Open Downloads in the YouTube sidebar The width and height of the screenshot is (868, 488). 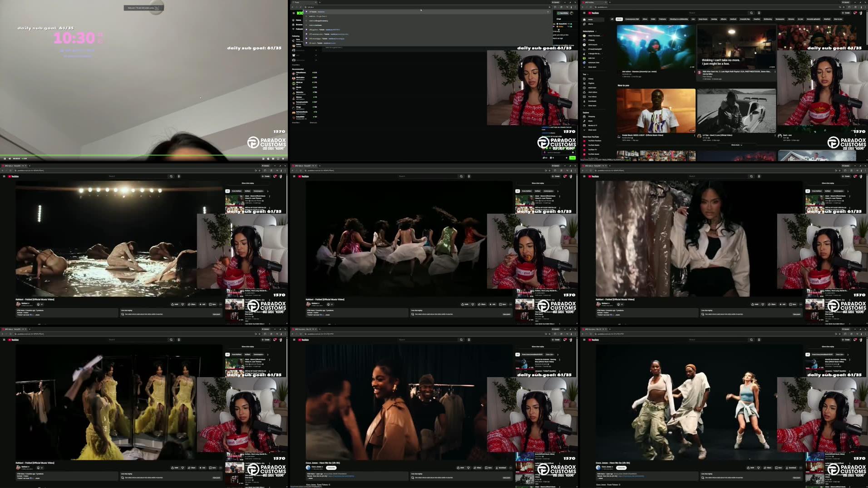point(591,101)
